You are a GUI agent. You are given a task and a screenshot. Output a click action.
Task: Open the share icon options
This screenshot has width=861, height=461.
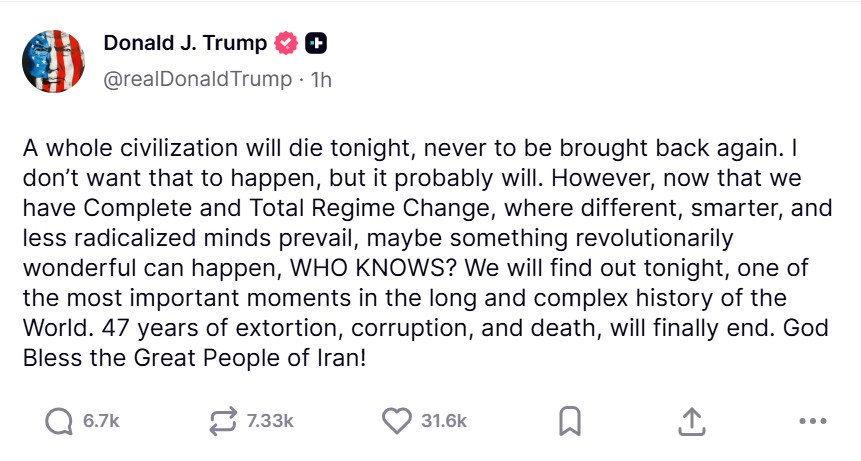click(690, 422)
